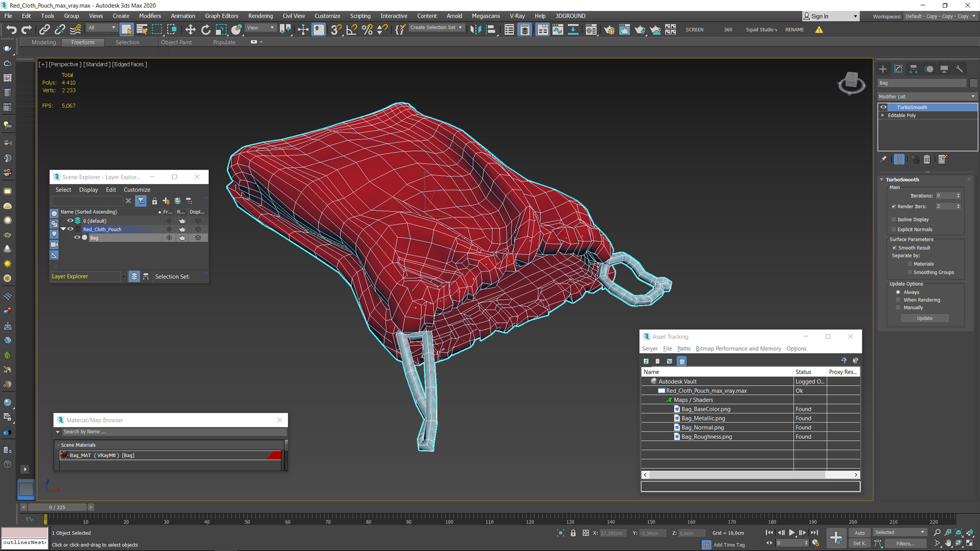Click the lock icon in Scene Explorer
980x551 pixels.
click(x=155, y=201)
